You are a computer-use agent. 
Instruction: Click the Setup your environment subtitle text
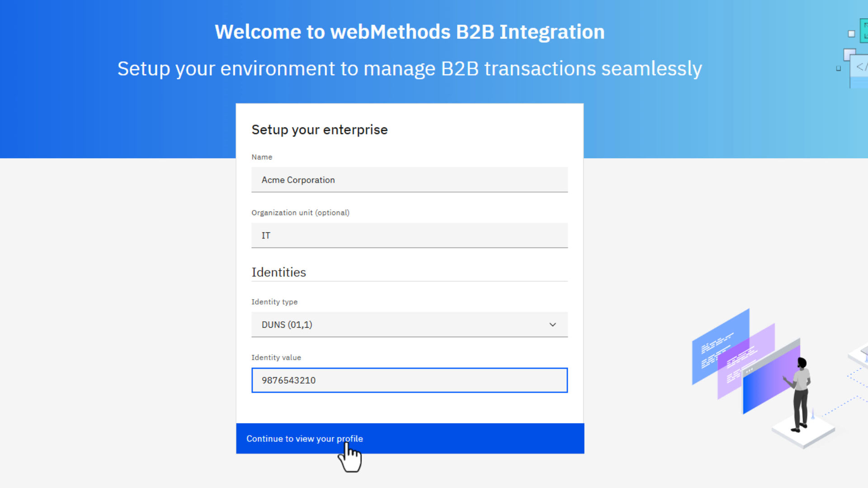pos(410,69)
